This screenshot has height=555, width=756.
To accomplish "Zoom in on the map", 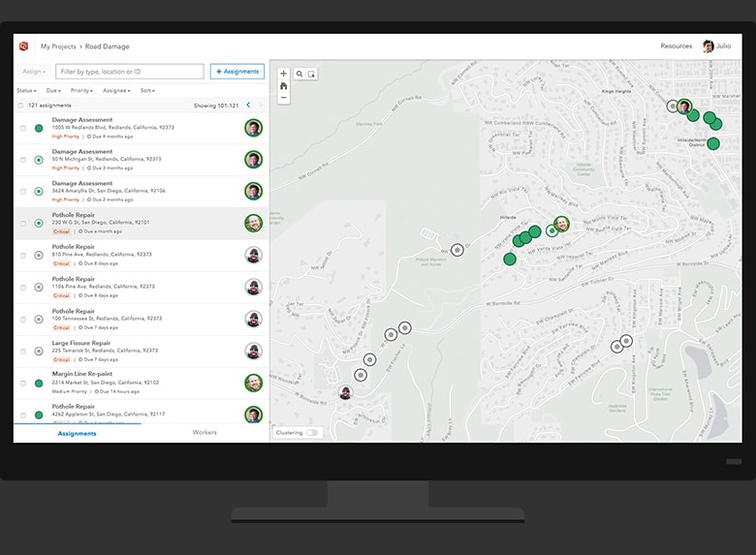I will (283, 74).
